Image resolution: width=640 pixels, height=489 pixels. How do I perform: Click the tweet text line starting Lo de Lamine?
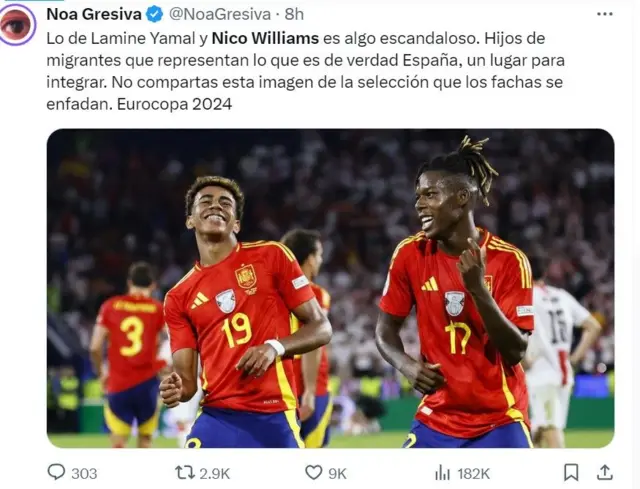(296, 38)
